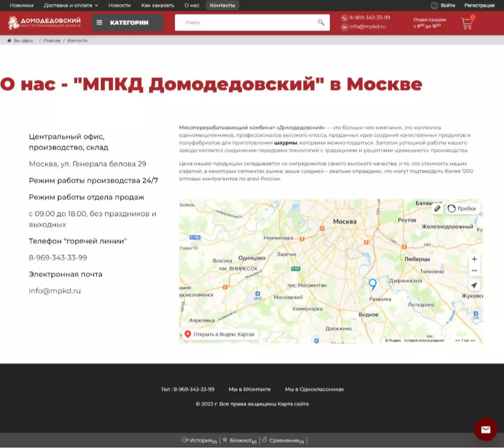Open Открыть в Яндекс Картах button

[x=220, y=334]
